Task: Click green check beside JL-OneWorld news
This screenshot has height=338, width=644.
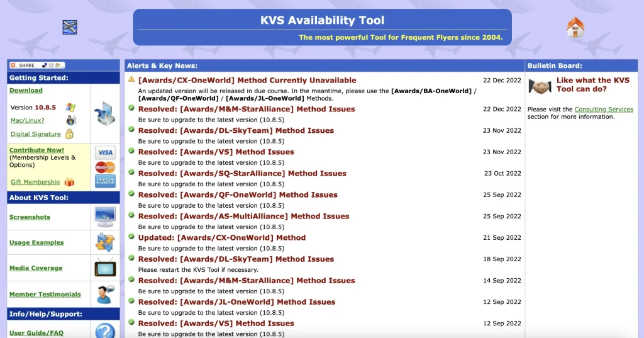Action: coord(131,301)
